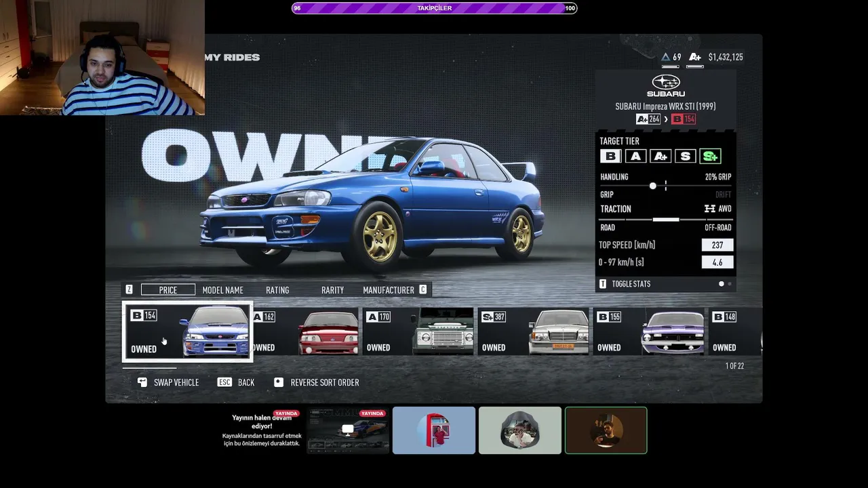Select the purple B 155 car card
Screen dimensions: 868x488
click(x=649, y=331)
